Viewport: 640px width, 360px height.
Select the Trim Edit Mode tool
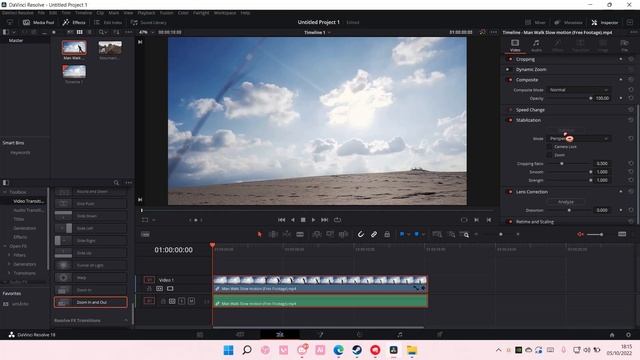point(273,234)
